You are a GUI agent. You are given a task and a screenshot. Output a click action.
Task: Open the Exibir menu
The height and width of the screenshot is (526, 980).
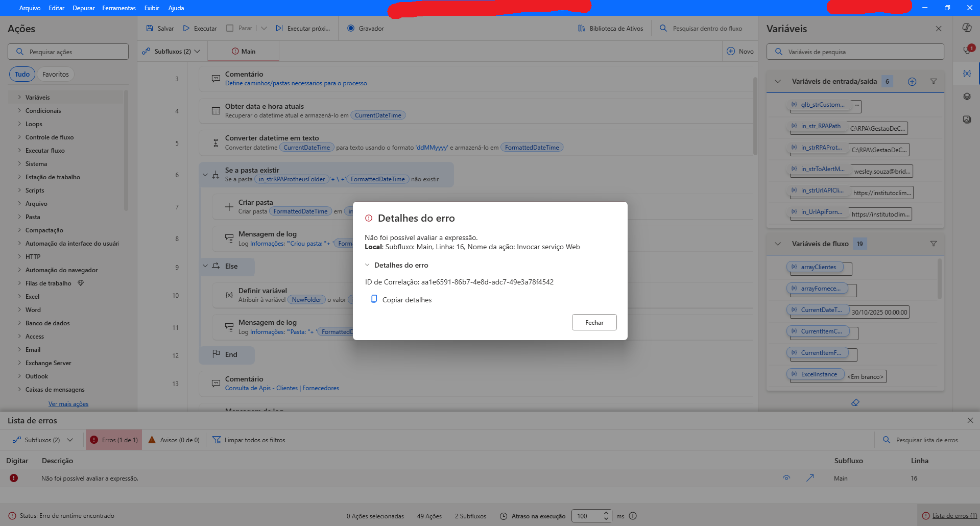152,8
